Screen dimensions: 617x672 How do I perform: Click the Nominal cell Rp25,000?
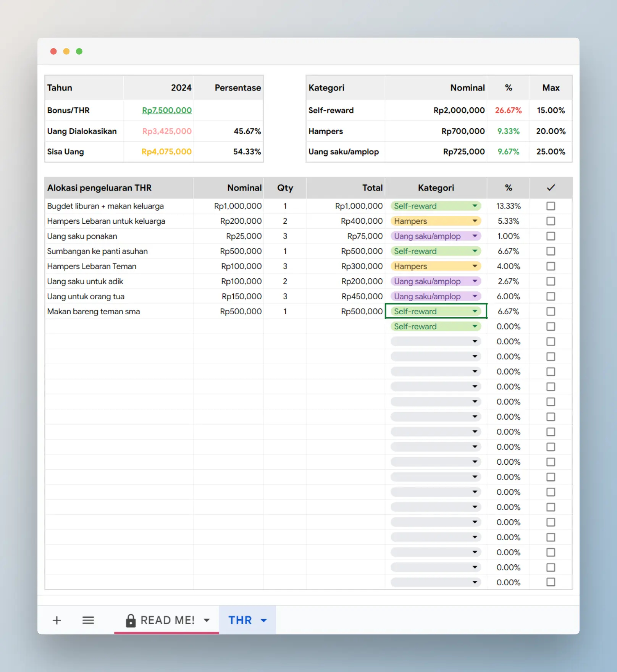click(x=228, y=236)
